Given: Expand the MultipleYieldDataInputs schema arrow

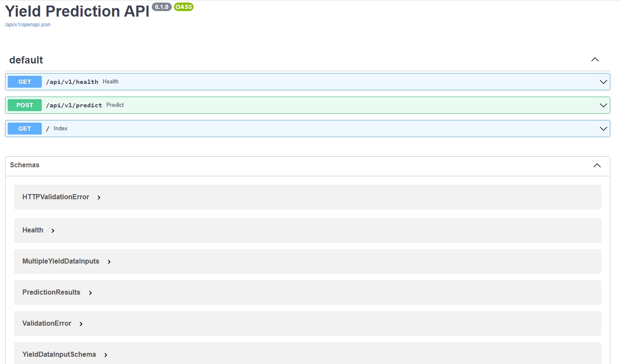Looking at the screenshot, I should click(x=109, y=262).
